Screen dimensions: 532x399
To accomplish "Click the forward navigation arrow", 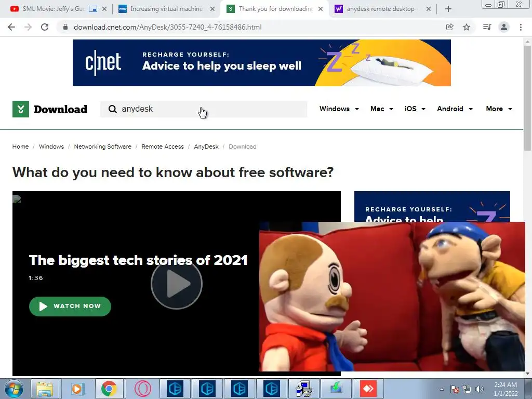I will pos(28,27).
